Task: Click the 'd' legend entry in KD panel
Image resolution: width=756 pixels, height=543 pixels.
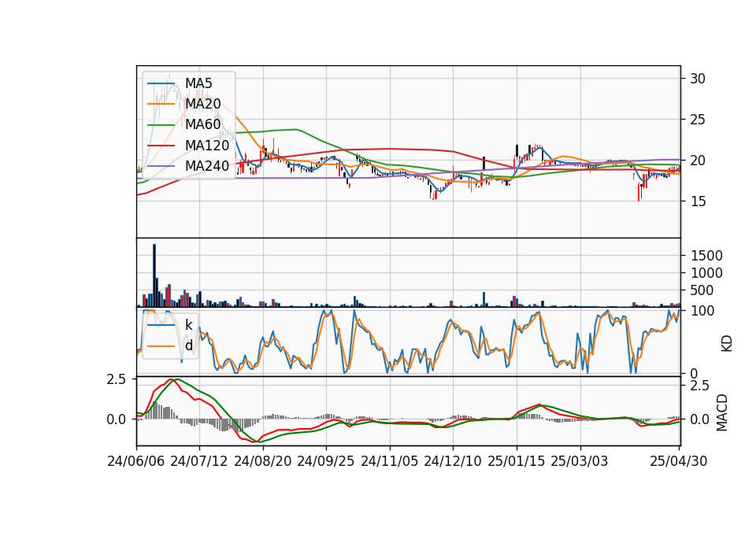Action: [189, 345]
